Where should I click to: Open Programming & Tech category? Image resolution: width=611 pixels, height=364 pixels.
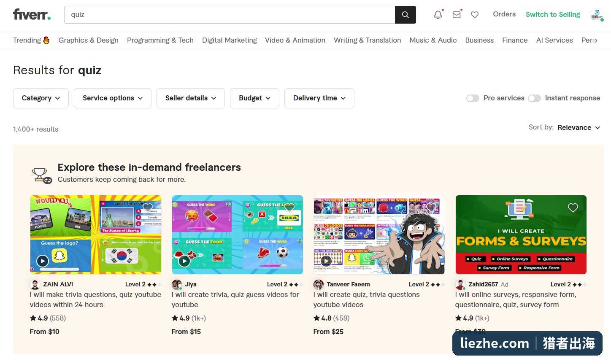pos(160,40)
